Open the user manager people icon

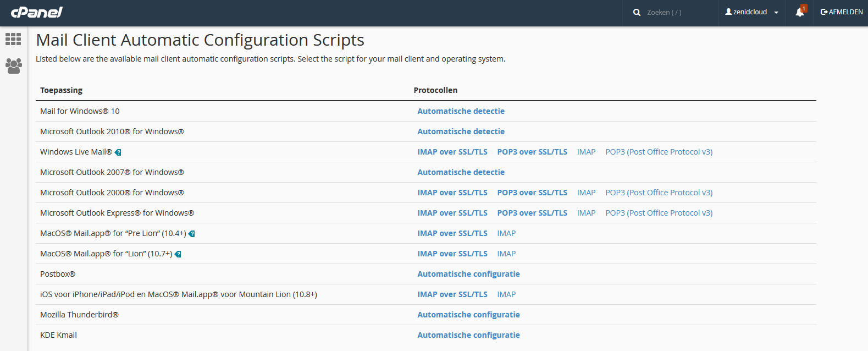click(13, 66)
